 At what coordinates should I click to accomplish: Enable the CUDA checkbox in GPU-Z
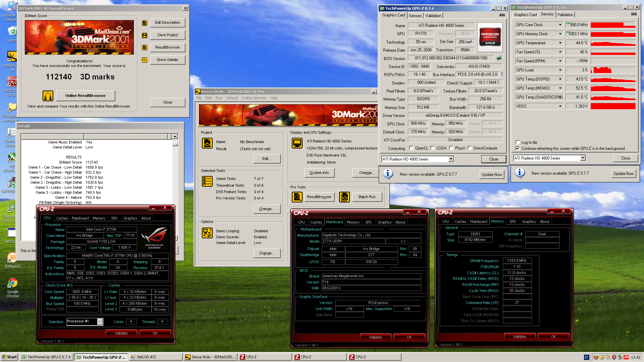[432, 148]
